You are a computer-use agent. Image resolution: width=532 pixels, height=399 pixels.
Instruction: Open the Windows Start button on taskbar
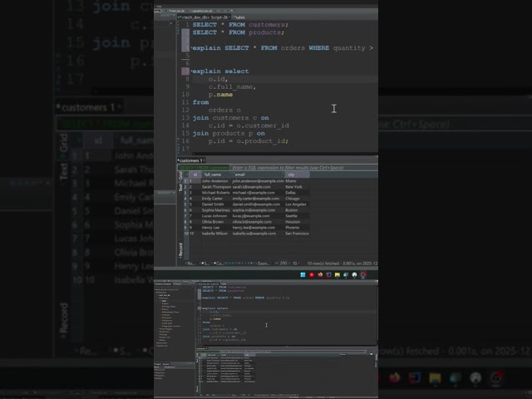pos(303,275)
